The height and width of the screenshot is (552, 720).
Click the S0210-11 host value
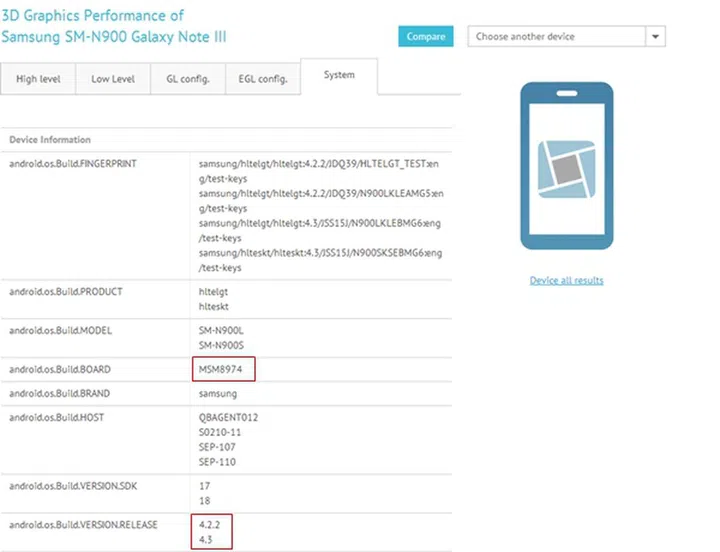tap(220, 432)
